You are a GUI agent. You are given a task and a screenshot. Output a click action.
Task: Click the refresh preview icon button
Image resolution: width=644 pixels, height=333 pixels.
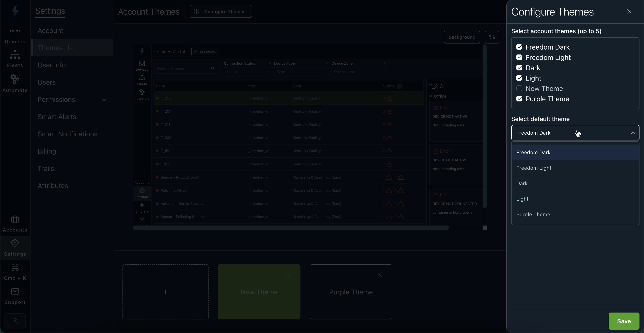click(492, 37)
